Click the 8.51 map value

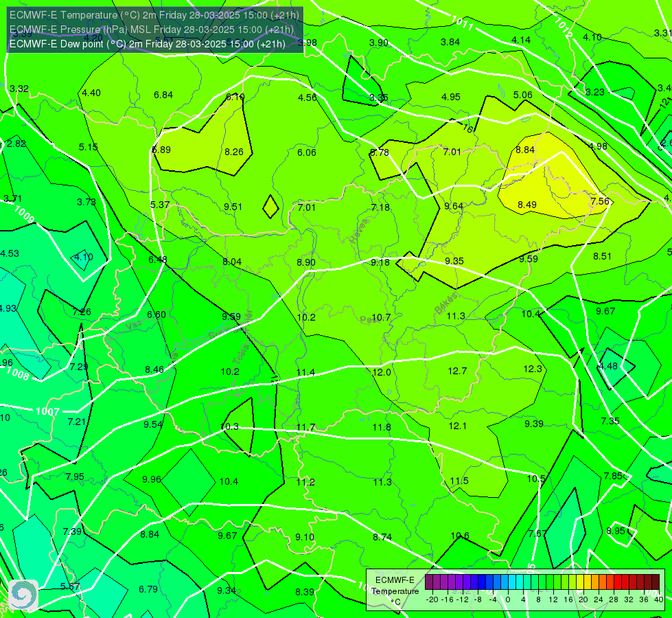[x=602, y=256]
